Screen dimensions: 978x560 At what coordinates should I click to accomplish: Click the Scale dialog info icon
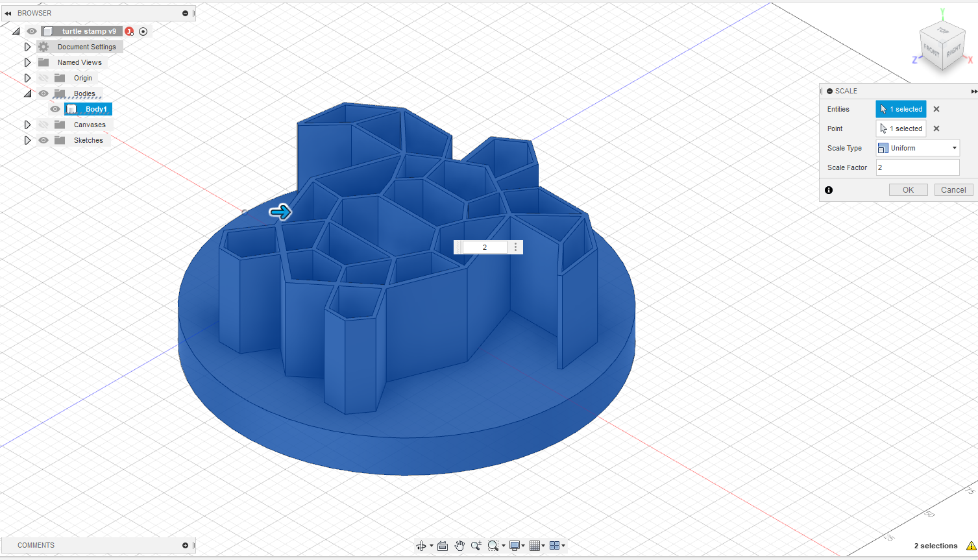click(x=829, y=190)
